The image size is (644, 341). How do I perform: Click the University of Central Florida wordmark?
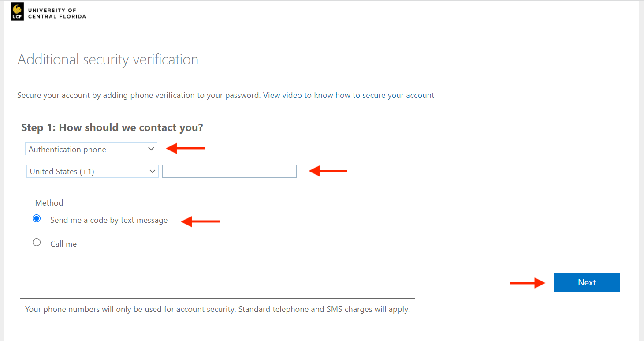point(57,13)
